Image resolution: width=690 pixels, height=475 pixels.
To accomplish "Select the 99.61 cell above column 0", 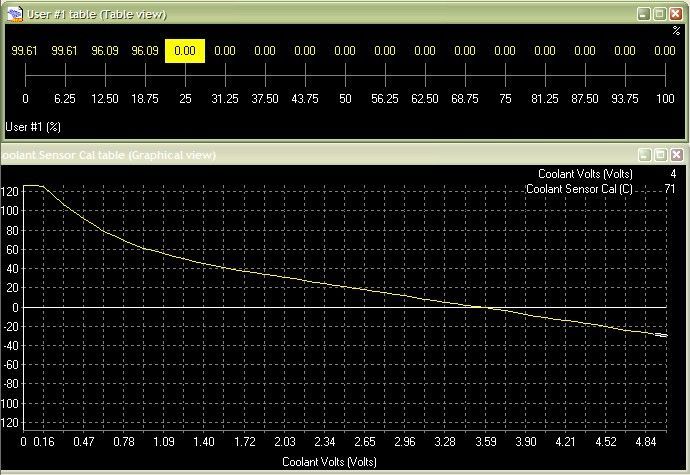I will point(25,51).
